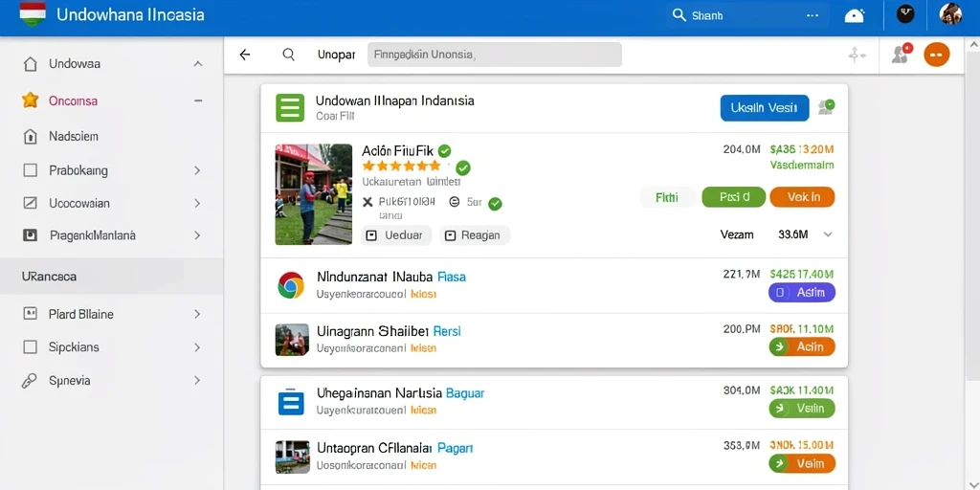Viewport: 980px width, 490px height.
Task: Click the purple Astim button
Action: [802, 292]
